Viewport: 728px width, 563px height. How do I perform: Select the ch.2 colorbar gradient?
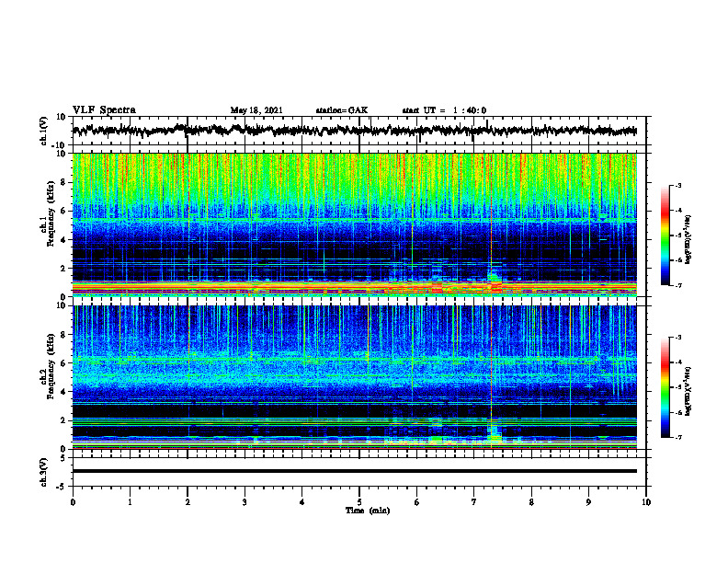[665, 387]
